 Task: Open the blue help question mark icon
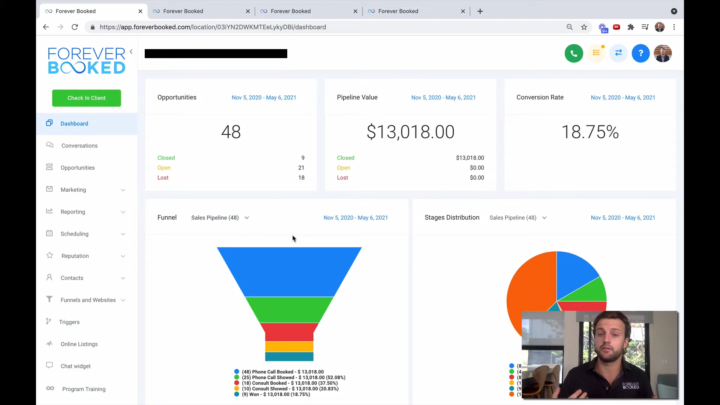(640, 53)
